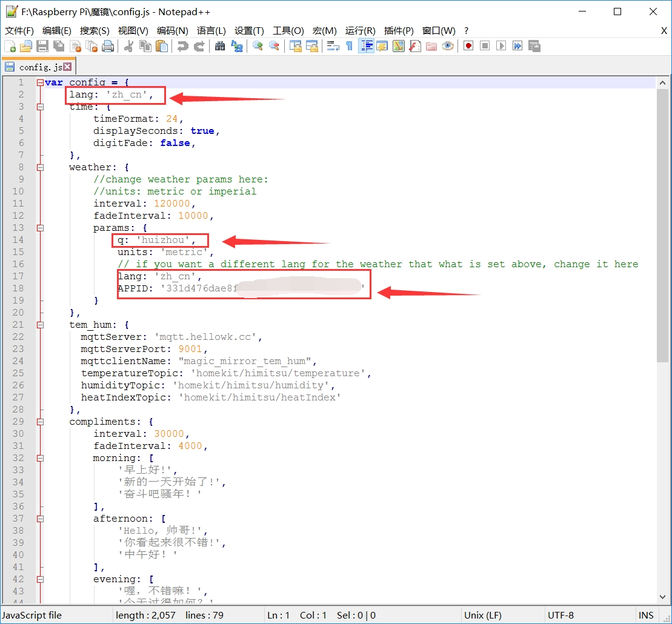
Task: Collapse the compliments block fold marker
Action: tap(40, 422)
